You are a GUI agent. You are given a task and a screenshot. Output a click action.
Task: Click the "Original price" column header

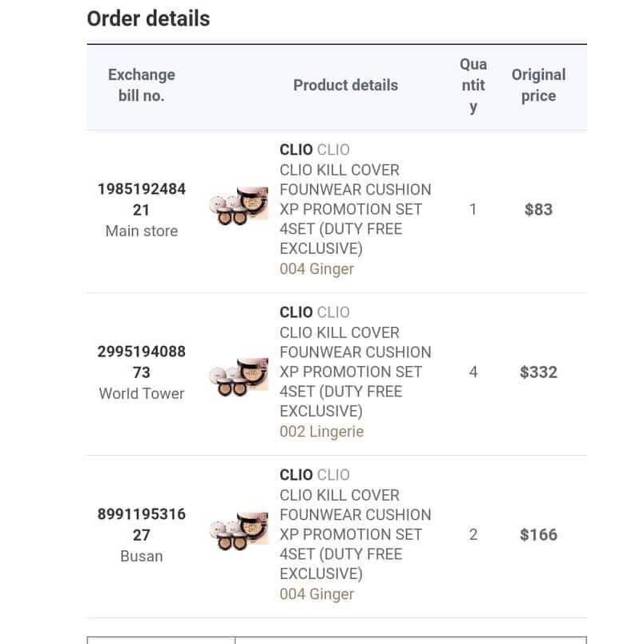538,85
